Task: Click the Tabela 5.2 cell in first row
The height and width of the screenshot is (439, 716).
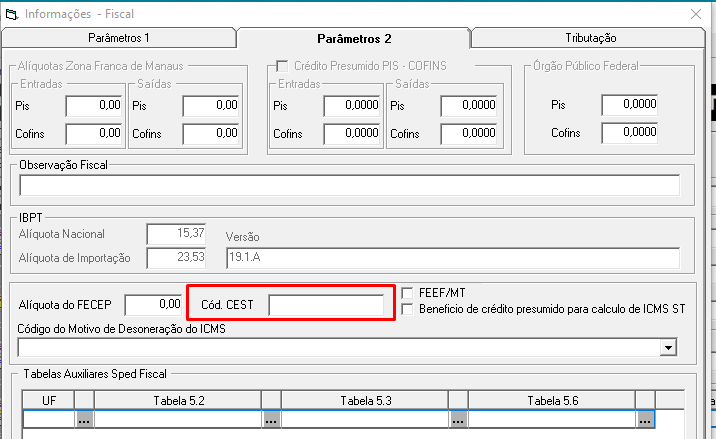Action: coord(178,419)
